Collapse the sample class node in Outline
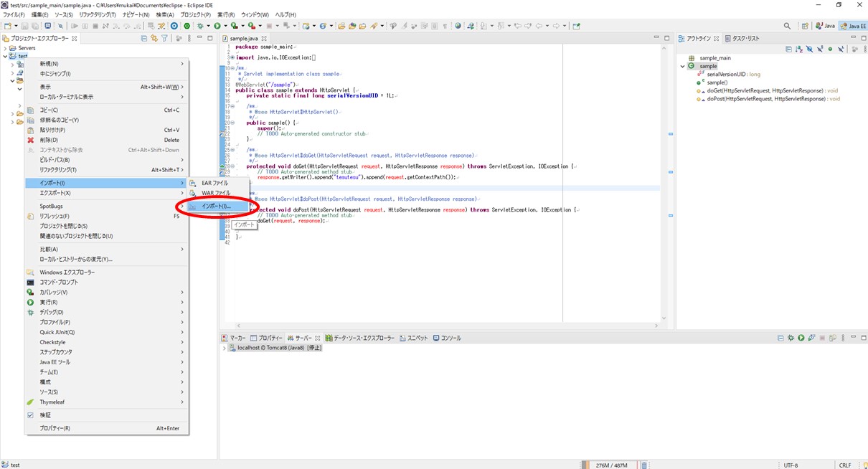The image size is (868, 469). tap(681, 65)
